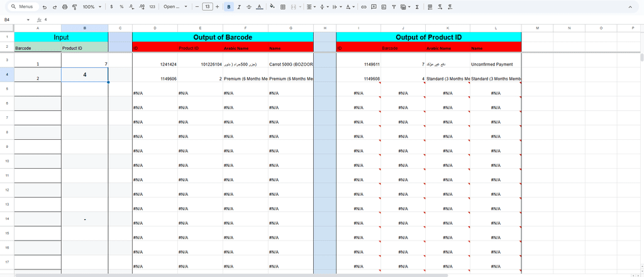
Task: Toggle Strikethrough formatting
Action: pyautogui.click(x=249, y=7)
